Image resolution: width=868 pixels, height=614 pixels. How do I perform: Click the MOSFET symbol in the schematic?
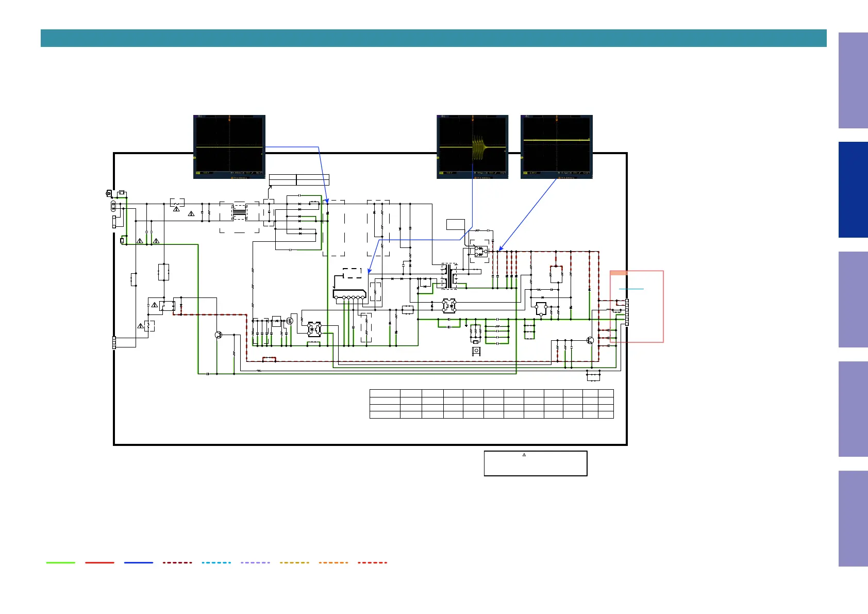[290, 321]
